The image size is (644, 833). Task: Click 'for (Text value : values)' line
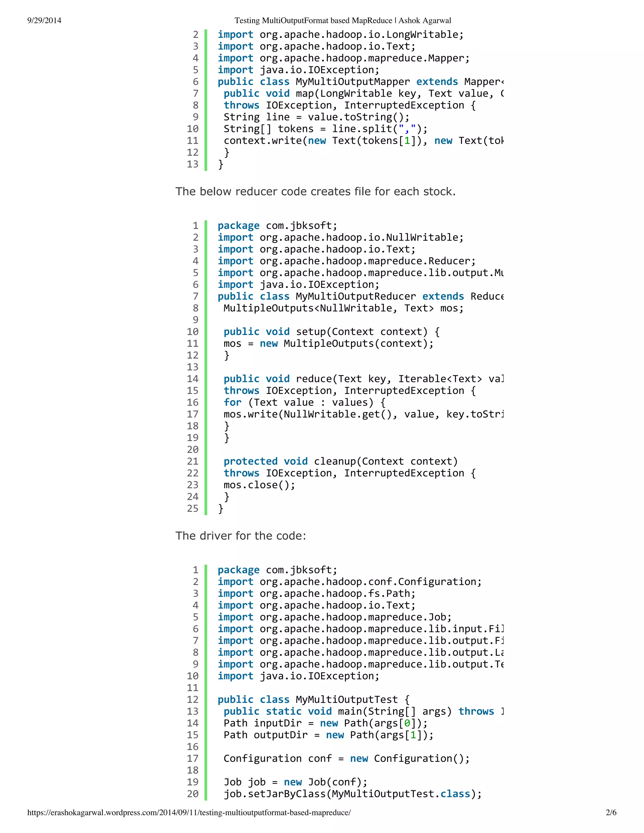tap(304, 402)
